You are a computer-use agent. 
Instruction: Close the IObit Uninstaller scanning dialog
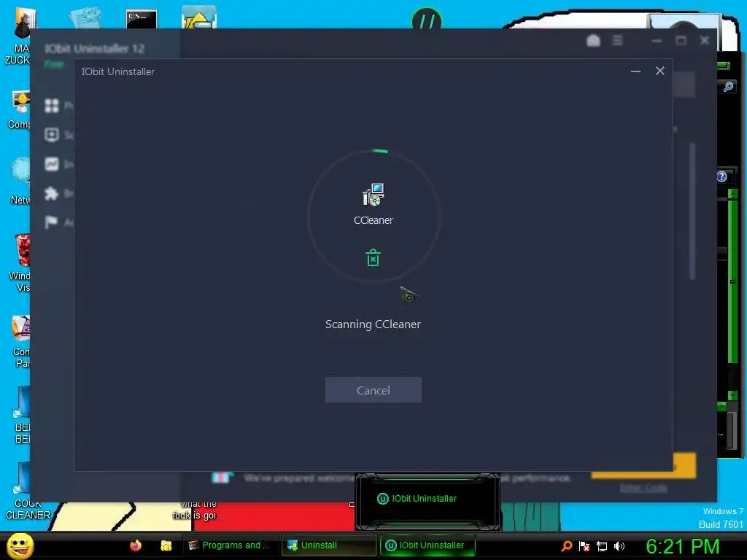click(659, 71)
